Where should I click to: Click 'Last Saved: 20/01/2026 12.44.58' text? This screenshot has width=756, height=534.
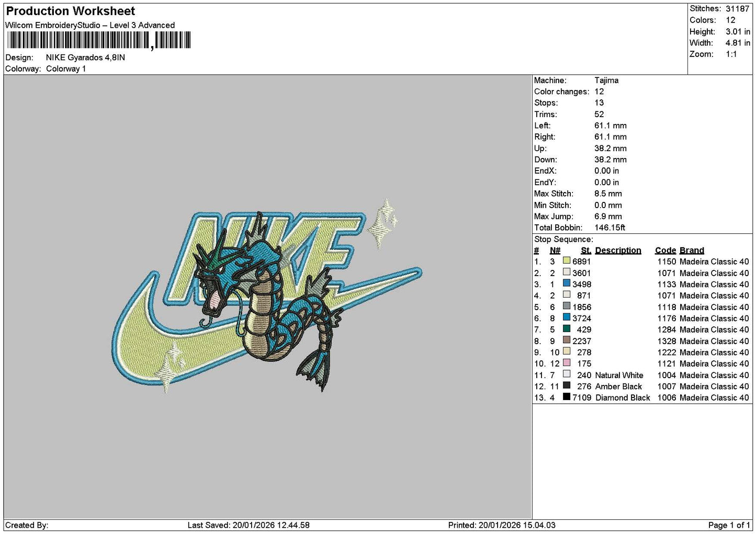tap(249, 525)
